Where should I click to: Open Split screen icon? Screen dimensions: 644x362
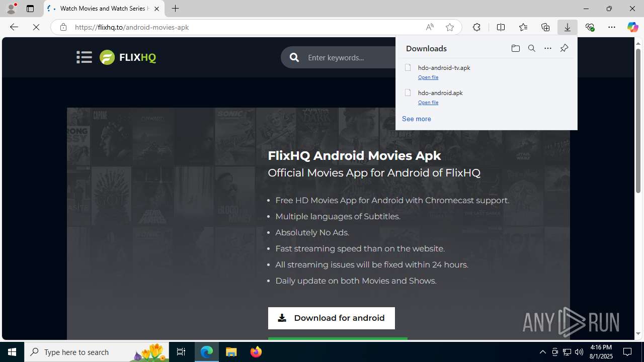click(501, 27)
